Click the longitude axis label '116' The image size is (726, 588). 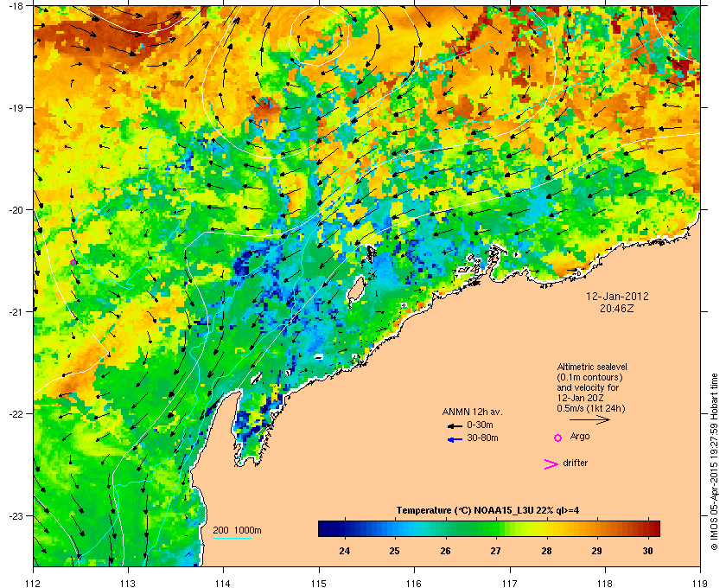pos(414,584)
